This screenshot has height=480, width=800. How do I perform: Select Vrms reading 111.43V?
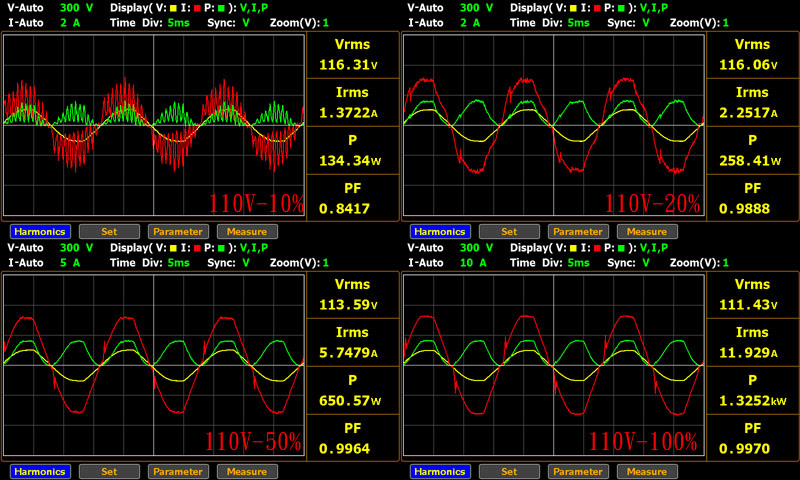point(748,305)
